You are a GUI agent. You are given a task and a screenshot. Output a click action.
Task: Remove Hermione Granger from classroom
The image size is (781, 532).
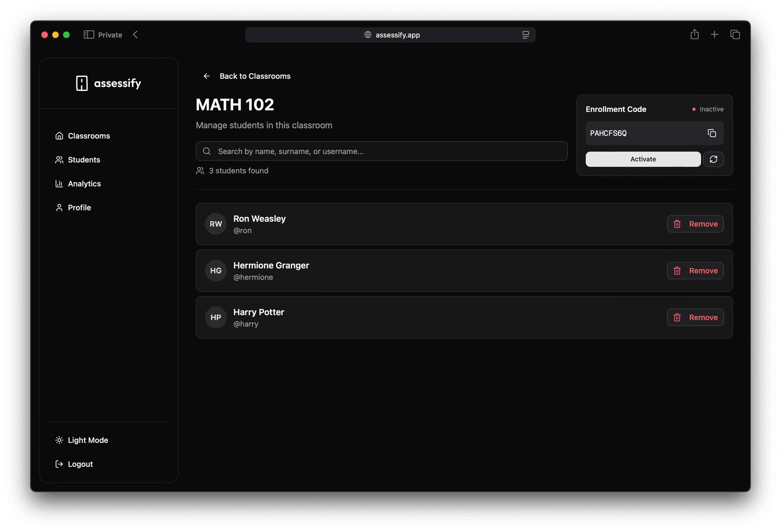[695, 271]
